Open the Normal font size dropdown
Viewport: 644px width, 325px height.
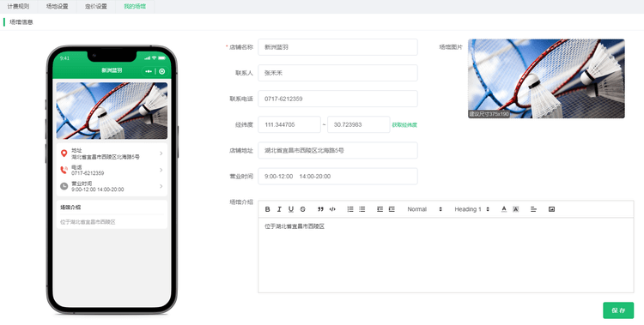[425, 209]
